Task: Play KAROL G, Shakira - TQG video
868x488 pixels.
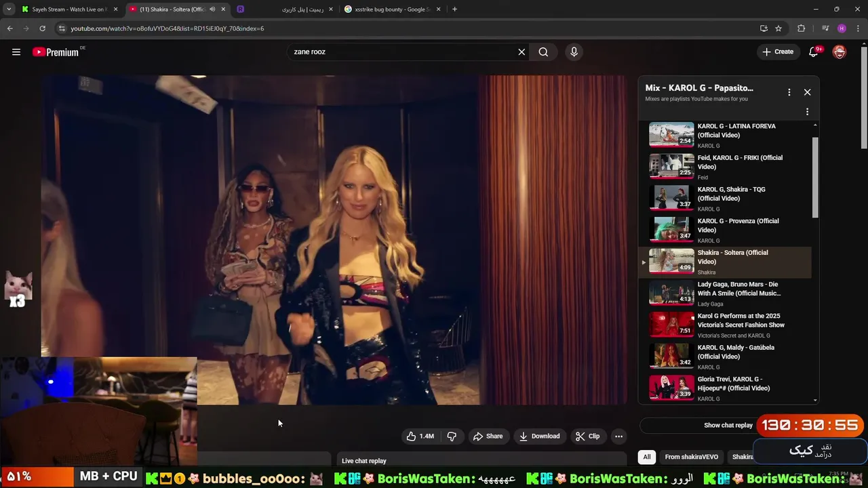Action: pyautogui.click(x=726, y=199)
